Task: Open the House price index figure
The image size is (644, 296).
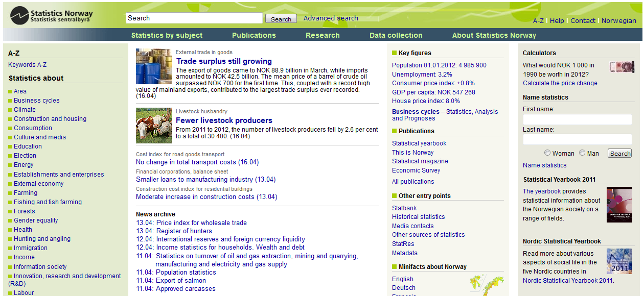Action: [x=426, y=101]
